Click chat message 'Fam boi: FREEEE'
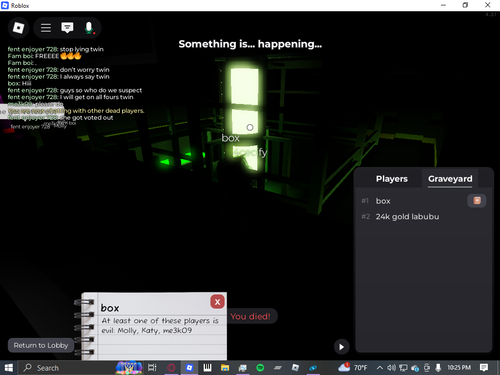Screen dimensions: 500x375 tap(44, 56)
